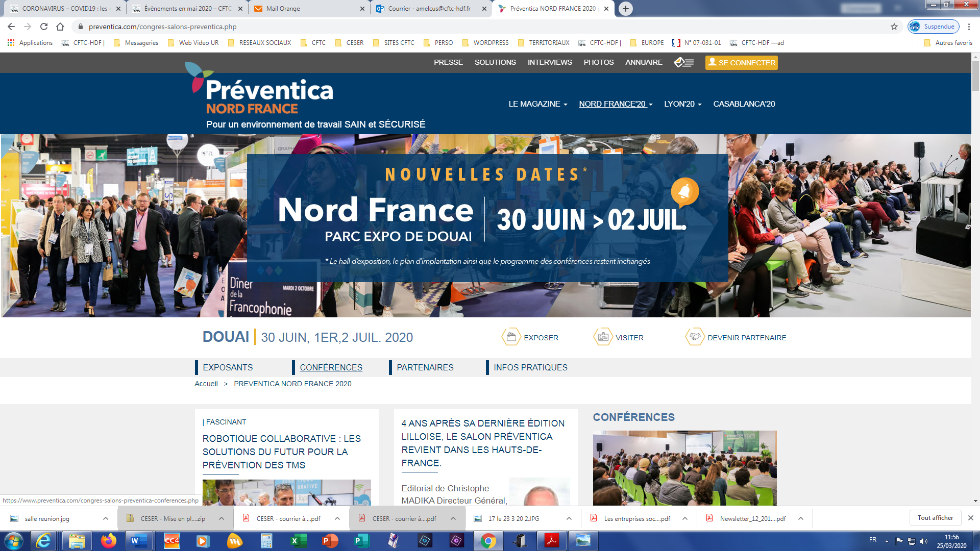Viewport: 980px width, 551px height.
Task: Launch Internet Explorer from the taskbar
Action: coord(44,541)
